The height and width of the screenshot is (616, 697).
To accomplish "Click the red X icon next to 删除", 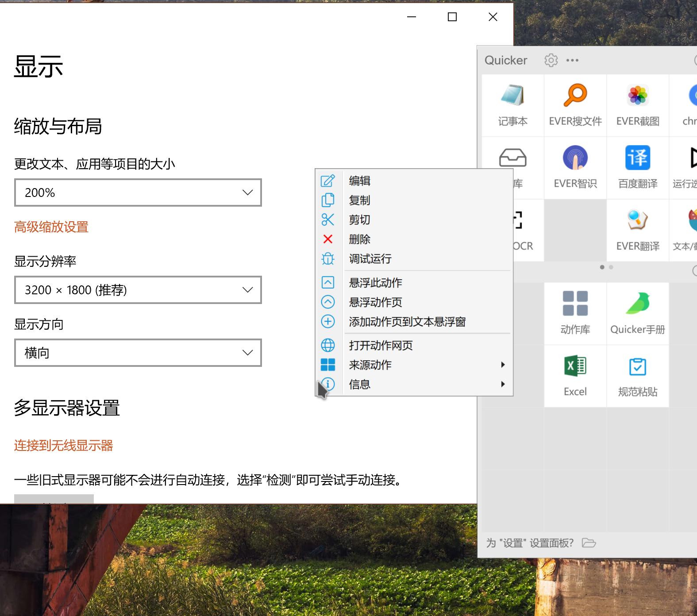I will pyautogui.click(x=328, y=239).
